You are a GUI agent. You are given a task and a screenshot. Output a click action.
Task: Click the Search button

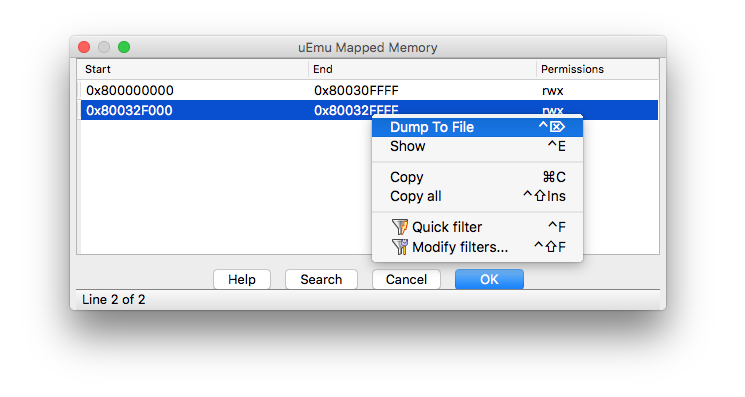click(321, 279)
